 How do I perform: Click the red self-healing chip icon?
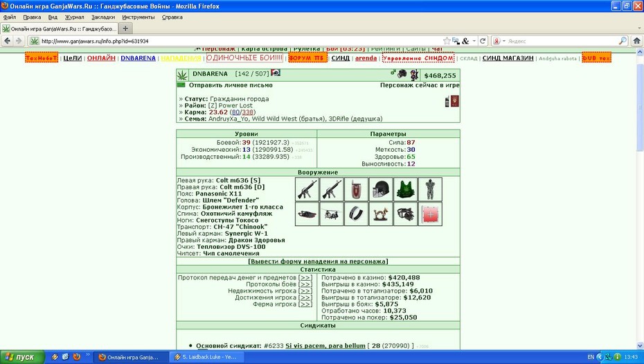(x=430, y=214)
